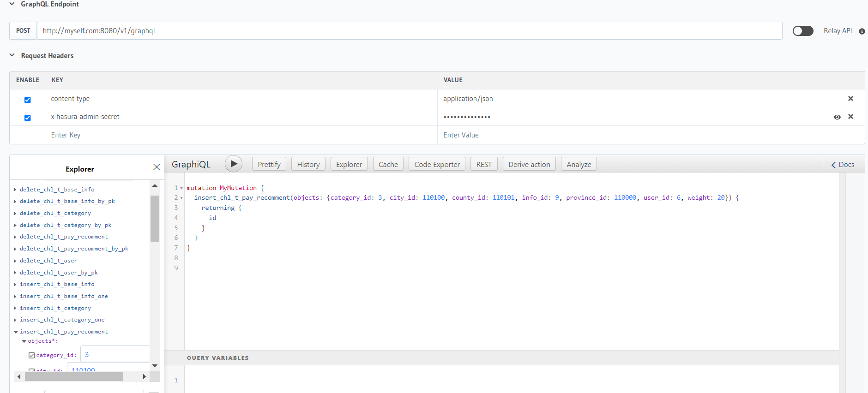Viewport: 868px width, 393px height.
Task: Click the POST method label
Action: (x=23, y=31)
